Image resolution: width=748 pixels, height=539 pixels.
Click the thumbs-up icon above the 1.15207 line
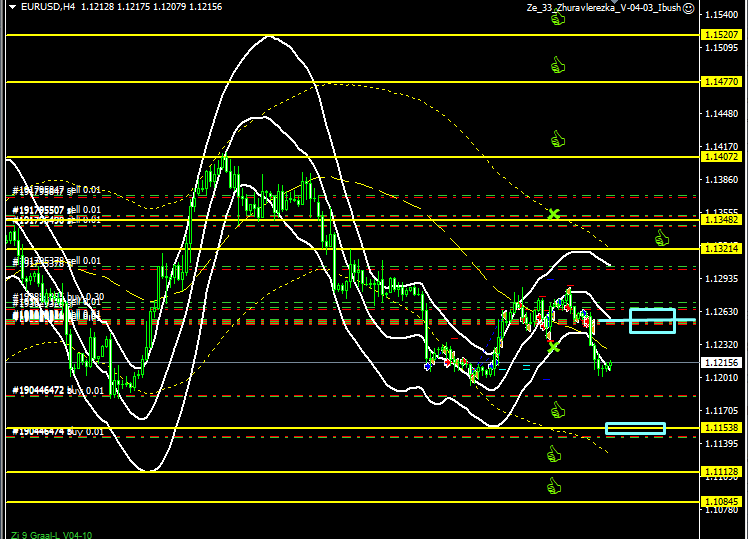click(x=558, y=18)
